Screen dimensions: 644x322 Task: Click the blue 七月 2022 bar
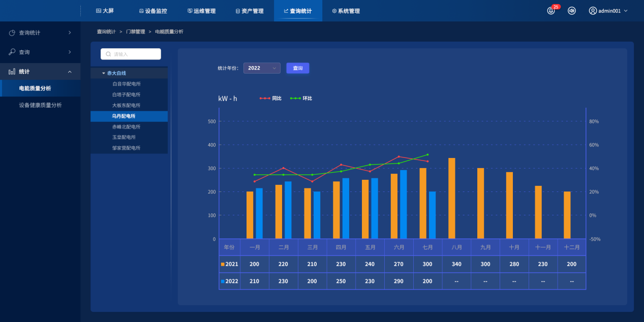tap(433, 215)
